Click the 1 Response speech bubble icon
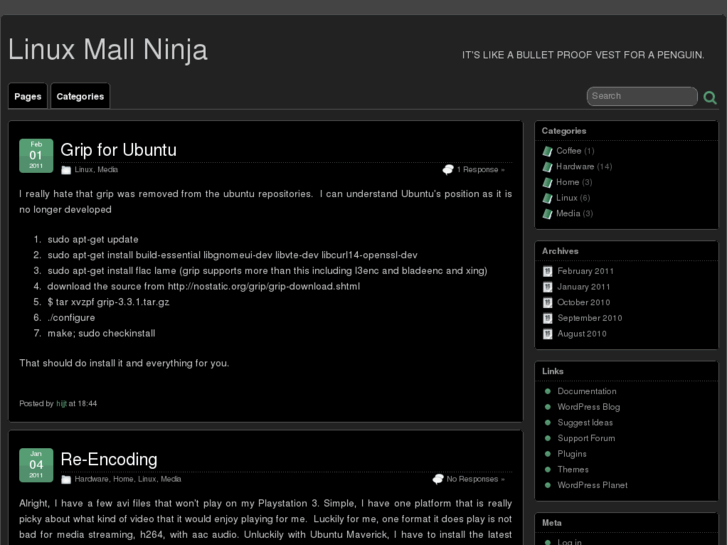Image resolution: width=727 pixels, height=545 pixels. [448, 170]
